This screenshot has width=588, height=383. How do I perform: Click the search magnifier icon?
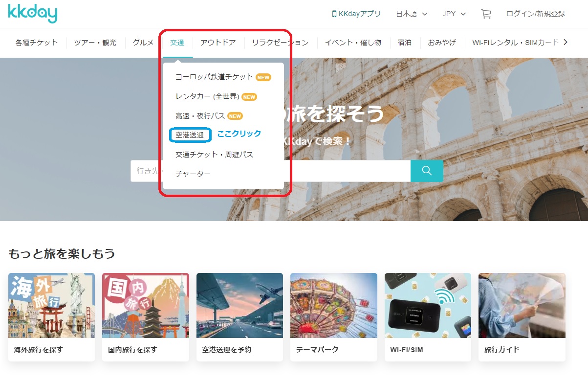tap(426, 171)
